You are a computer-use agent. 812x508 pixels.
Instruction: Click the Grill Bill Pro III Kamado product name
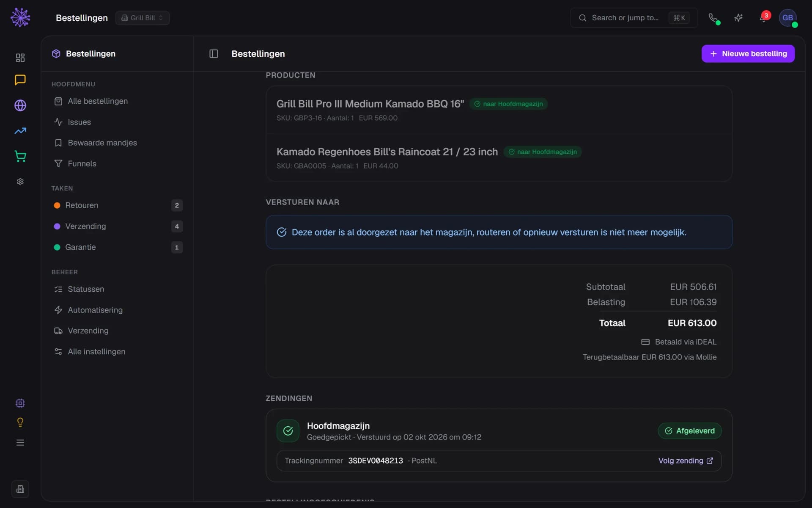[370, 104]
